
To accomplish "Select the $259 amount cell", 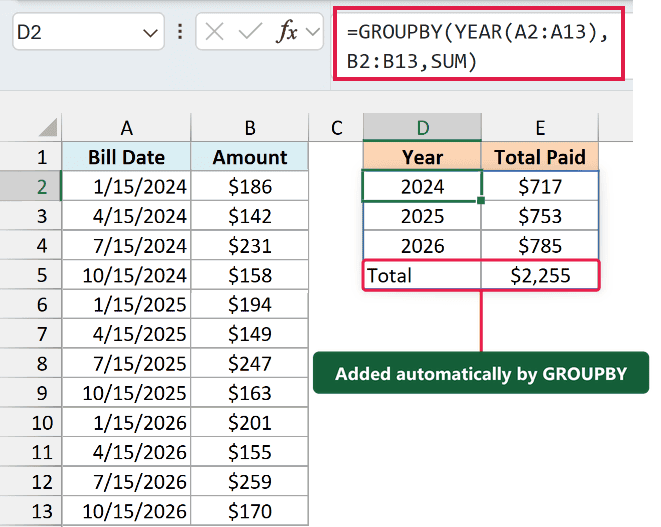I will pyautogui.click(x=250, y=481).
